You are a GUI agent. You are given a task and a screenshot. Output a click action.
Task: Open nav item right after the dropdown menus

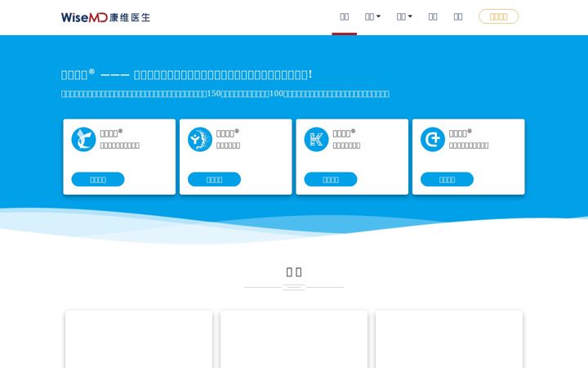(x=433, y=16)
